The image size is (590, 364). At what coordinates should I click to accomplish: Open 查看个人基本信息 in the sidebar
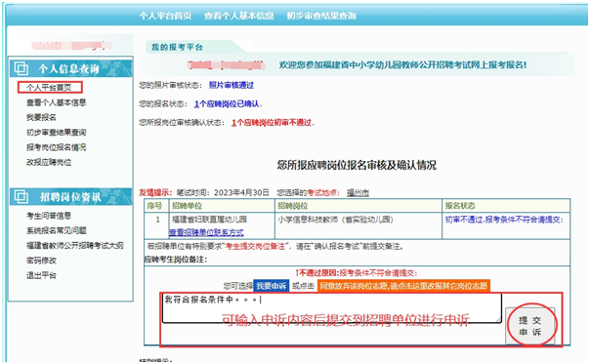[x=56, y=102]
